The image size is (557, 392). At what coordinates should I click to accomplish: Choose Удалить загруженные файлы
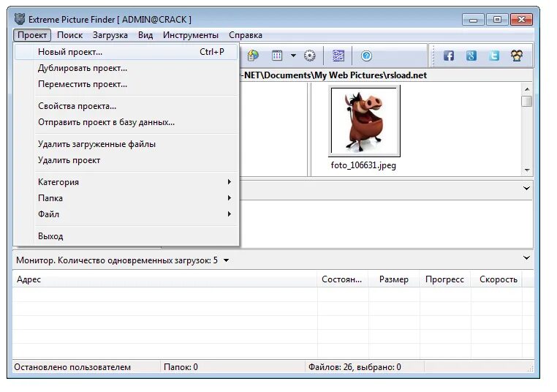tap(126, 144)
